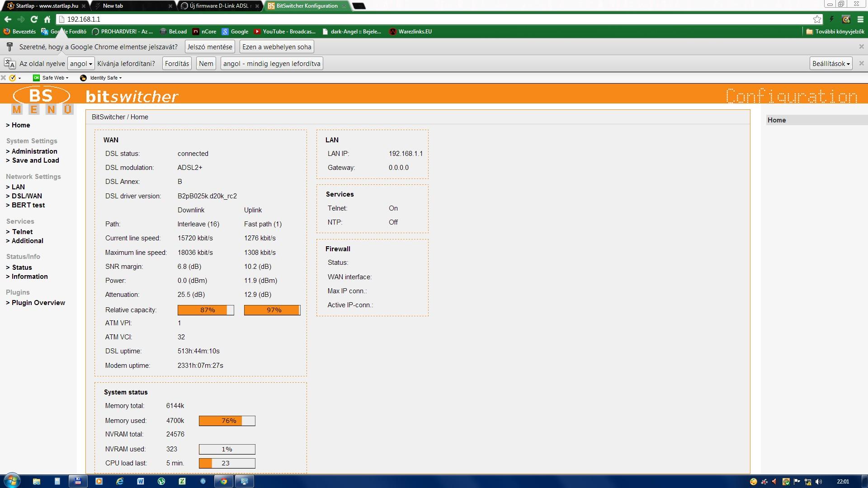The image size is (868, 488).
Task: Click the 1% NVRAM used bar
Action: (227, 449)
